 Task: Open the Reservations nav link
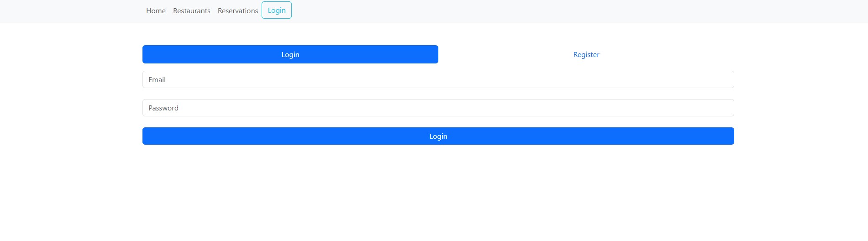[x=238, y=11]
